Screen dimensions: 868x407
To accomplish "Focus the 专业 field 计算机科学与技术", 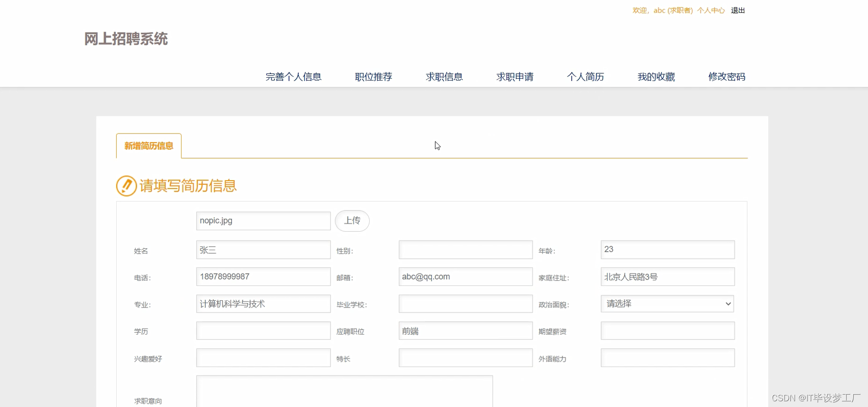I will [x=263, y=304].
